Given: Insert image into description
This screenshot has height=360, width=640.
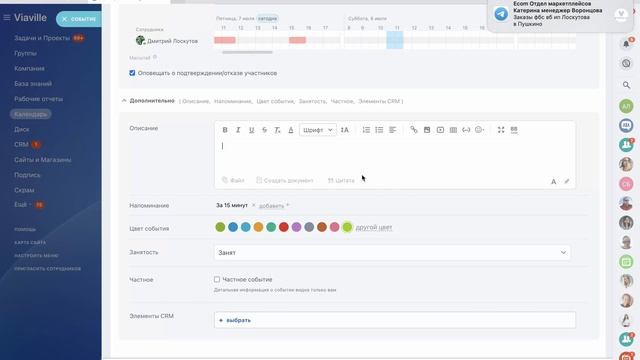Looking at the screenshot, I should (427, 130).
